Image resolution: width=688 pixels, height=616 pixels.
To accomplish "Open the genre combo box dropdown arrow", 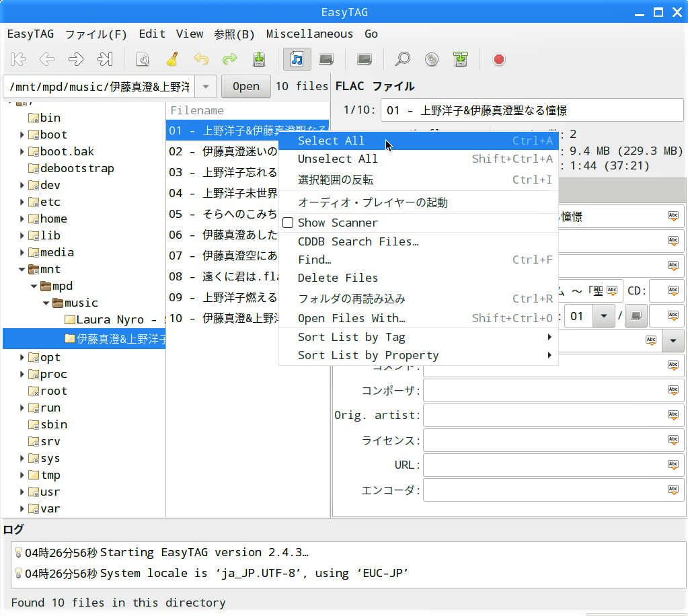I will (673, 340).
